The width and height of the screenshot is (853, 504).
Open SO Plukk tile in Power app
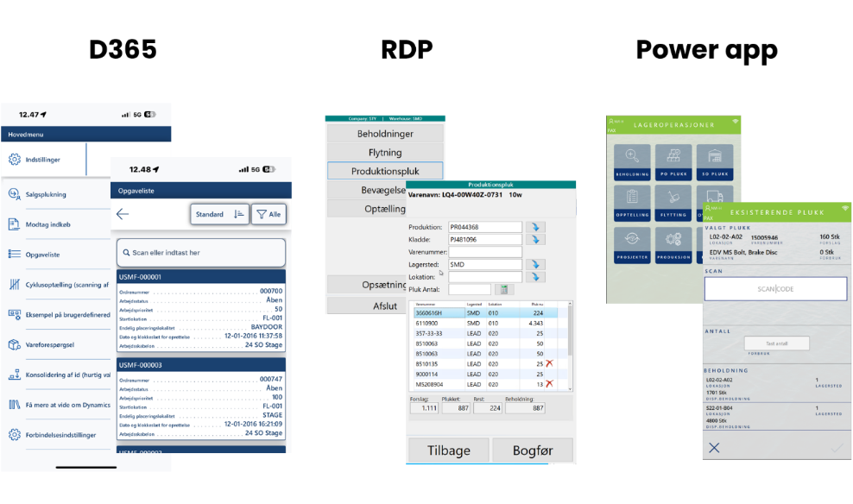pyautogui.click(x=715, y=162)
